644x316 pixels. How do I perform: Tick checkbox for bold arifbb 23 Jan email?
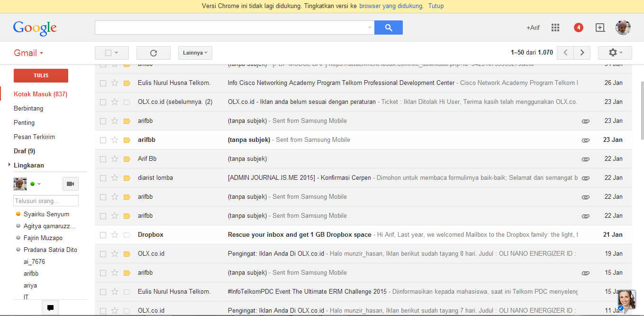103,140
